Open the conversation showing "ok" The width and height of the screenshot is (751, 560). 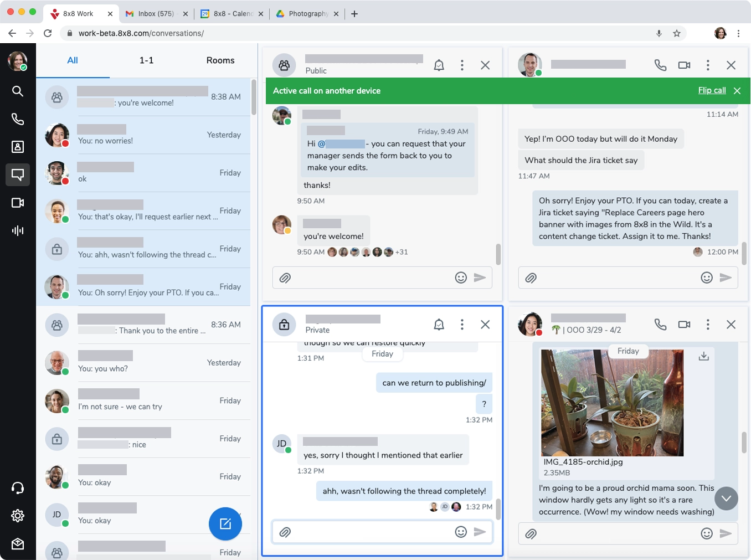tap(143, 173)
